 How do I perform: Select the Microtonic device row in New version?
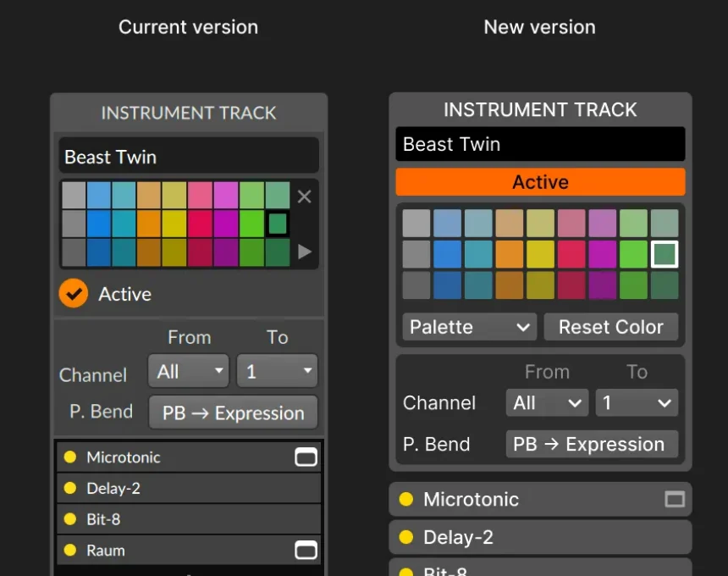[540, 500]
